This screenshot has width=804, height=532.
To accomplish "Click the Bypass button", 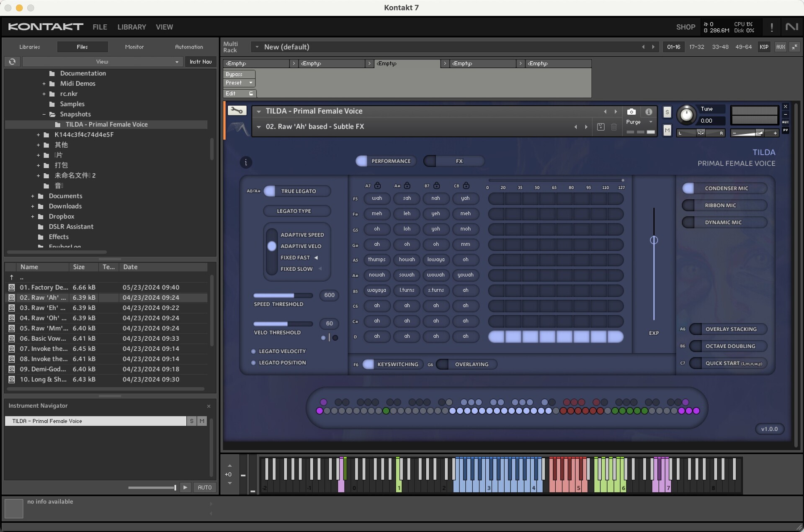I will coord(239,74).
